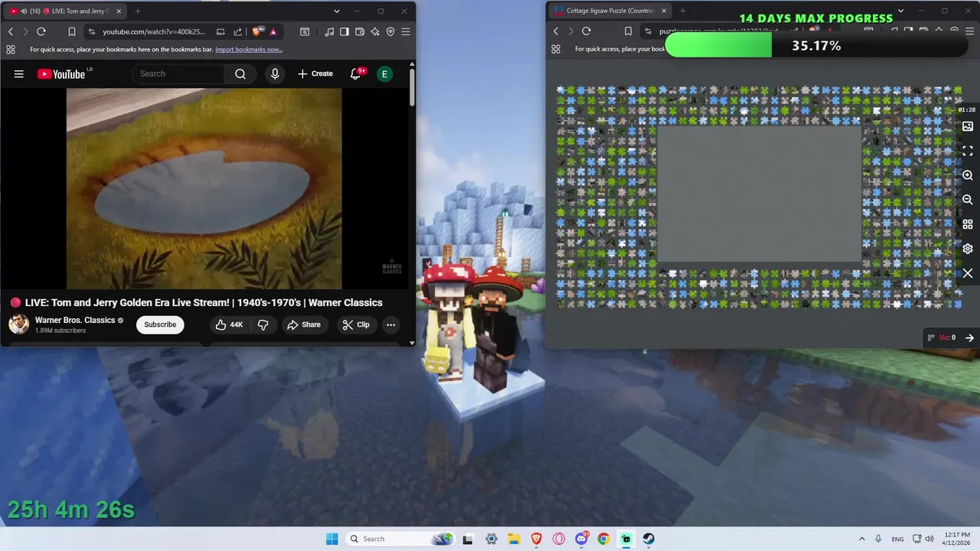Click the Clip button under video
Image resolution: width=980 pixels, height=551 pixels.
tap(356, 324)
